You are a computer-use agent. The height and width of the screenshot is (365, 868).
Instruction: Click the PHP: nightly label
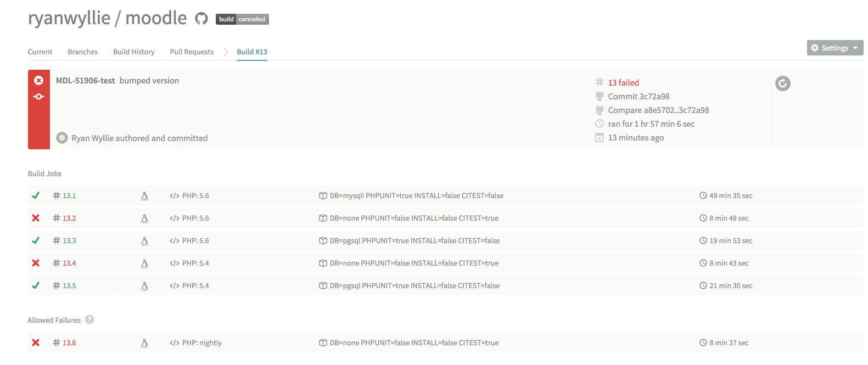202,342
